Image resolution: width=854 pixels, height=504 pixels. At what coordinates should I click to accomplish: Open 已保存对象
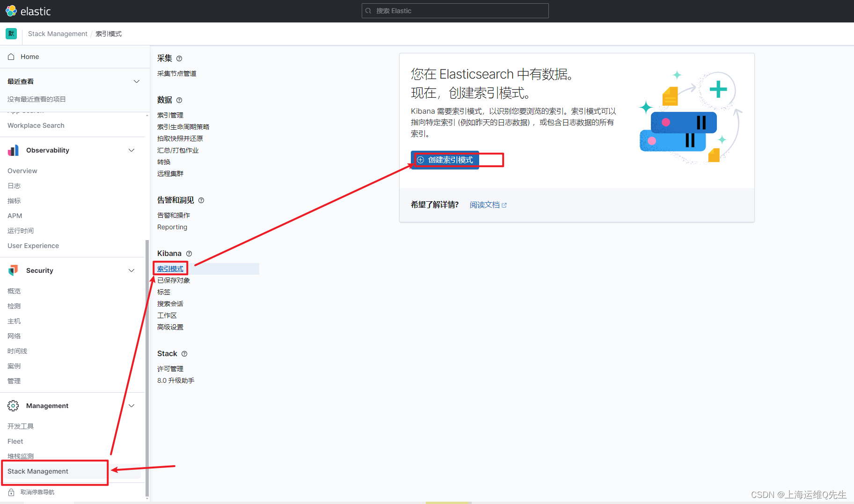(174, 280)
